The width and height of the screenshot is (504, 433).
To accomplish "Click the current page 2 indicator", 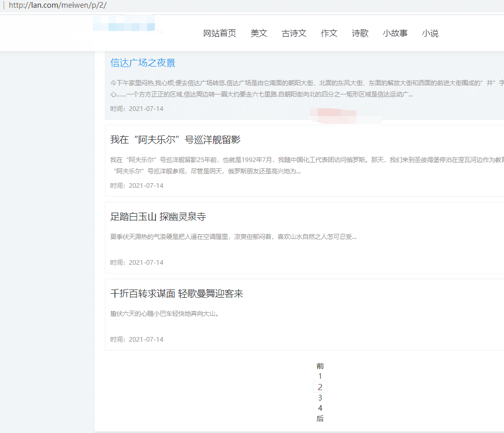I will (x=320, y=387).
